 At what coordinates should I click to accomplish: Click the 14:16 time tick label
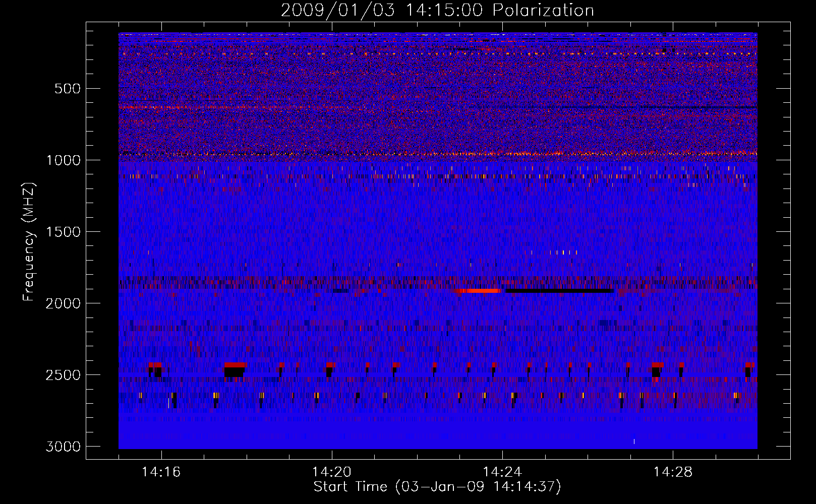coord(161,472)
